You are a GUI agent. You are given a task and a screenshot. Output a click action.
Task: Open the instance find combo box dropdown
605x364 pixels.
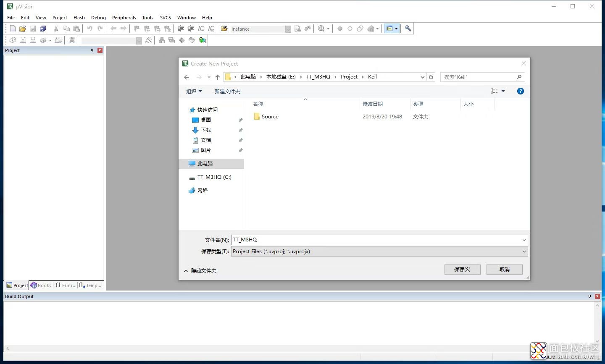pos(288,29)
